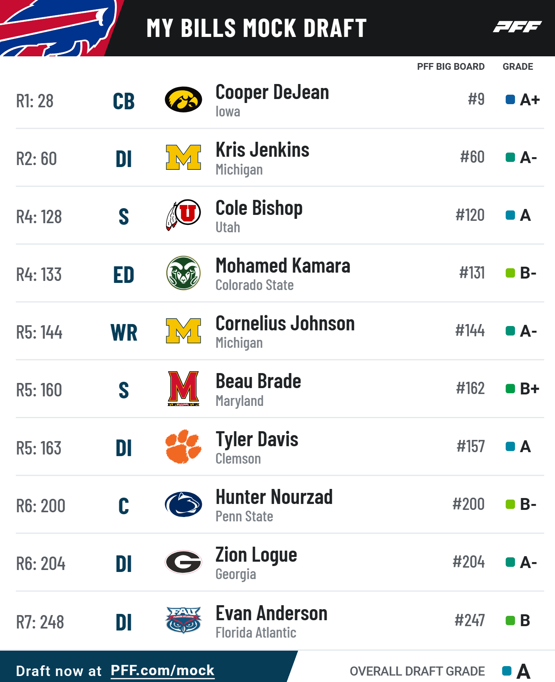
Task: Click the Colorado State Rams logo
Action: coord(183,273)
